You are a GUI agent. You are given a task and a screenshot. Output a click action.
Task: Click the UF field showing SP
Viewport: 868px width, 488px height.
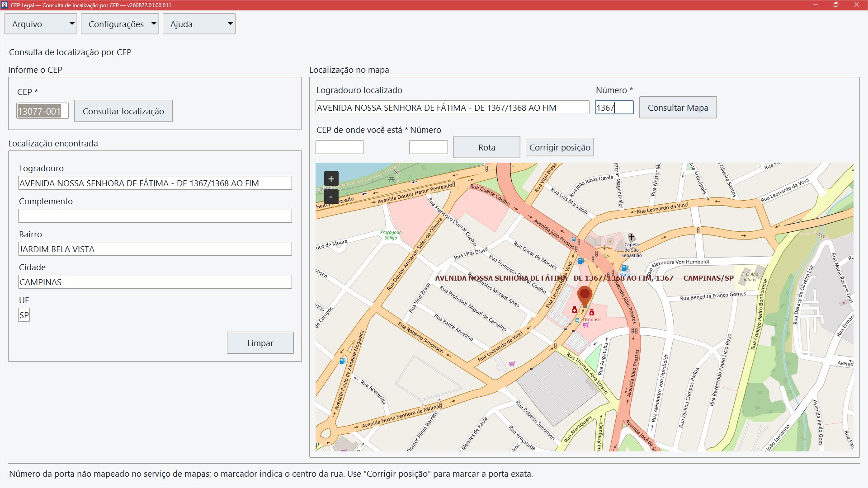[x=24, y=315]
